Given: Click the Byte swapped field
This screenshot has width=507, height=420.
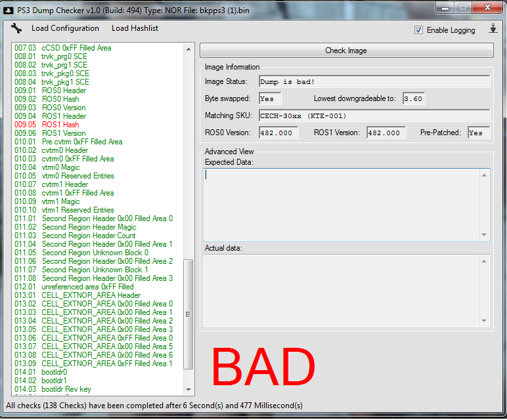Looking at the screenshot, I should click(x=270, y=98).
